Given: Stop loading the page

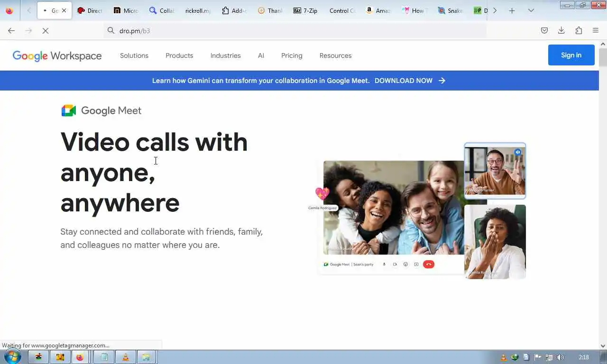Looking at the screenshot, I should pyautogui.click(x=46, y=30).
